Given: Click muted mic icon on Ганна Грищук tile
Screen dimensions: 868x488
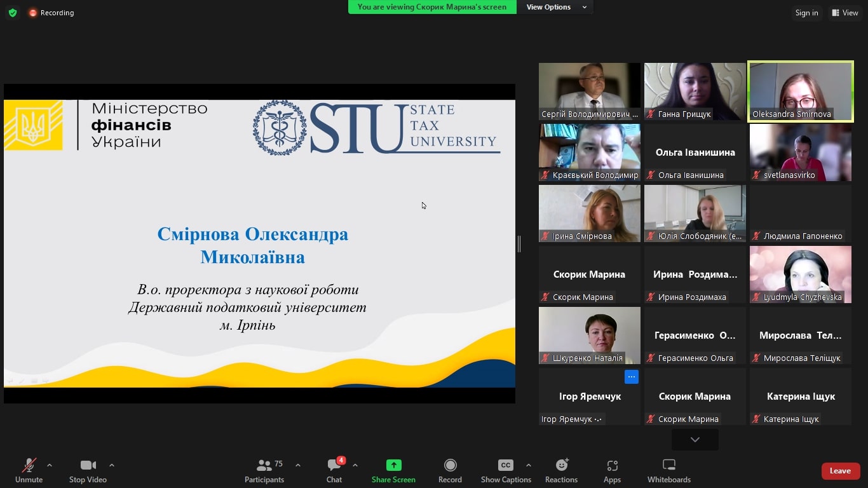Looking at the screenshot, I should 651,114.
